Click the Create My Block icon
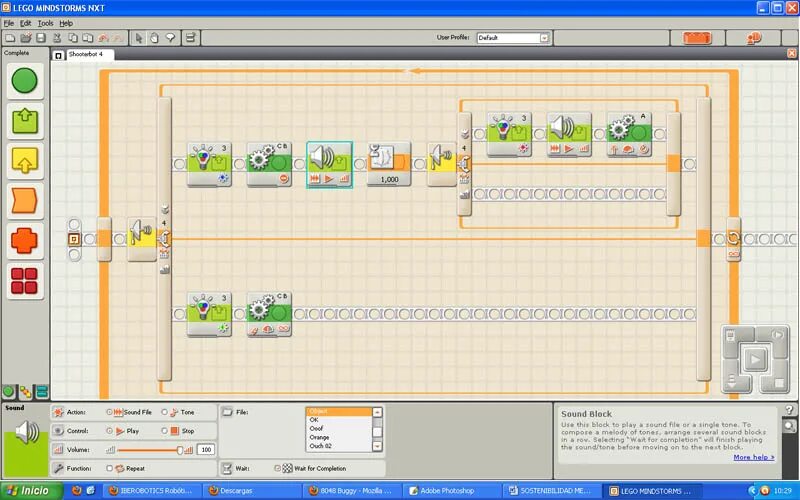The image size is (800, 500). 190,38
